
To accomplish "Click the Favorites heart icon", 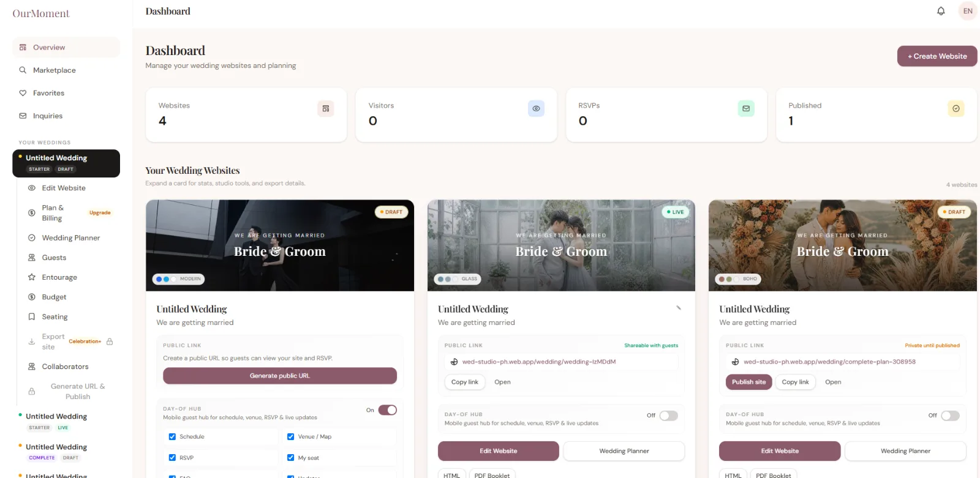I will coord(23,93).
